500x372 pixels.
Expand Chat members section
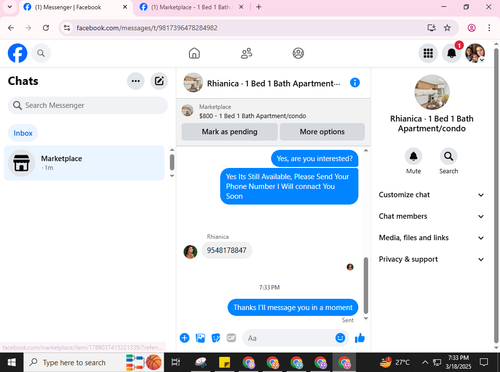pyautogui.click(x=431, y=216)
